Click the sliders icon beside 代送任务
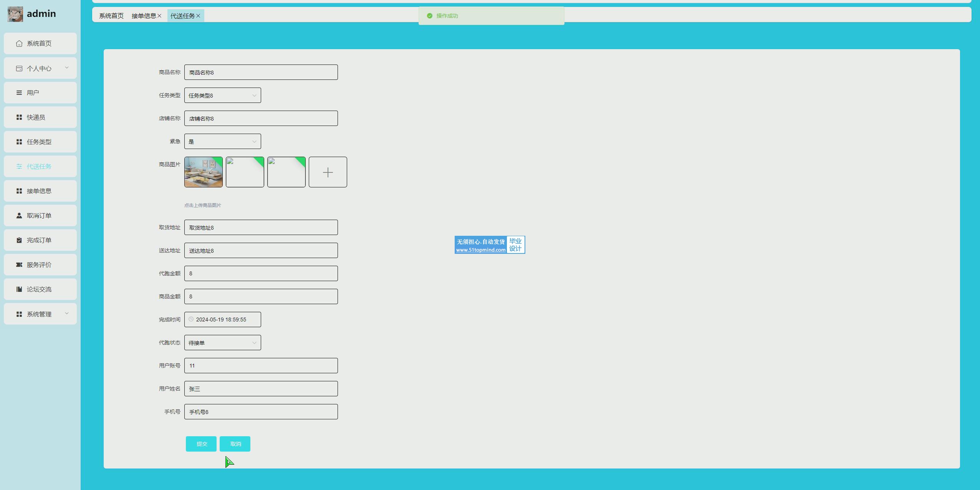This screenshot has width=980, height=490. [19, 166]
